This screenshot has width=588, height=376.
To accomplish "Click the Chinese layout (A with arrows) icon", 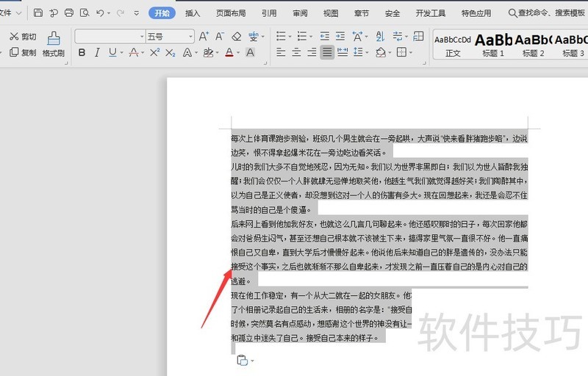I will [x=357, y=36].
